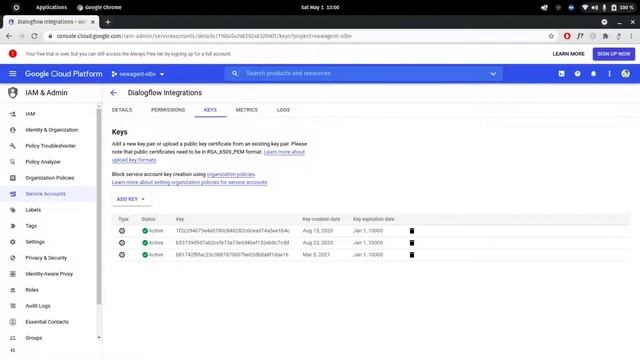Activate Cloud Shell icon in header
Screen dimensions: 640x360
click(x=562, y=74)
